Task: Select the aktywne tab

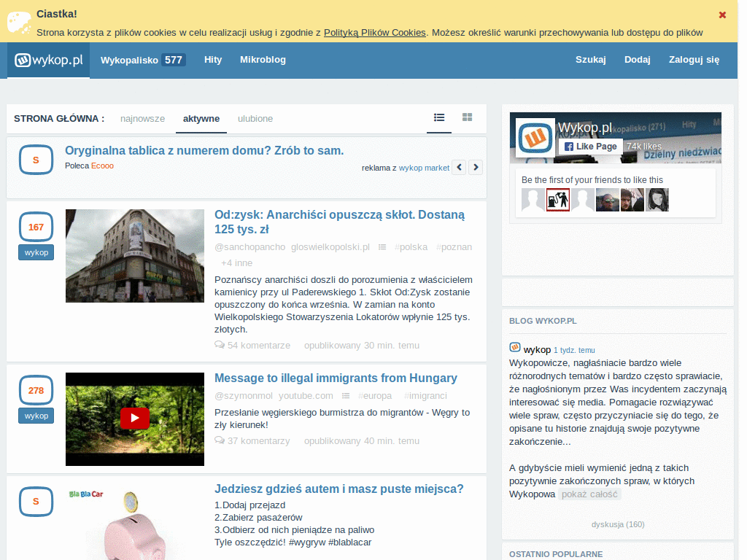Action: (x=201, y=119)
